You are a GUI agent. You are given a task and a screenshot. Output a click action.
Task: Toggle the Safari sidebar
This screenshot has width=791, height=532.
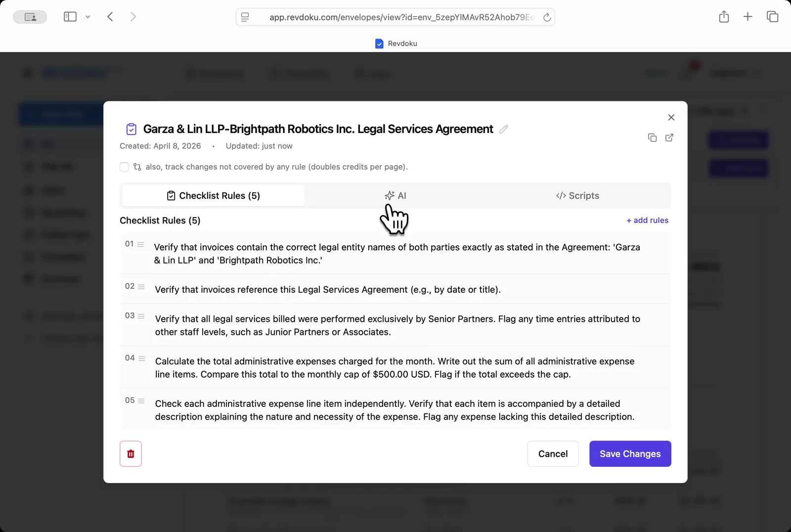(70, 16)
